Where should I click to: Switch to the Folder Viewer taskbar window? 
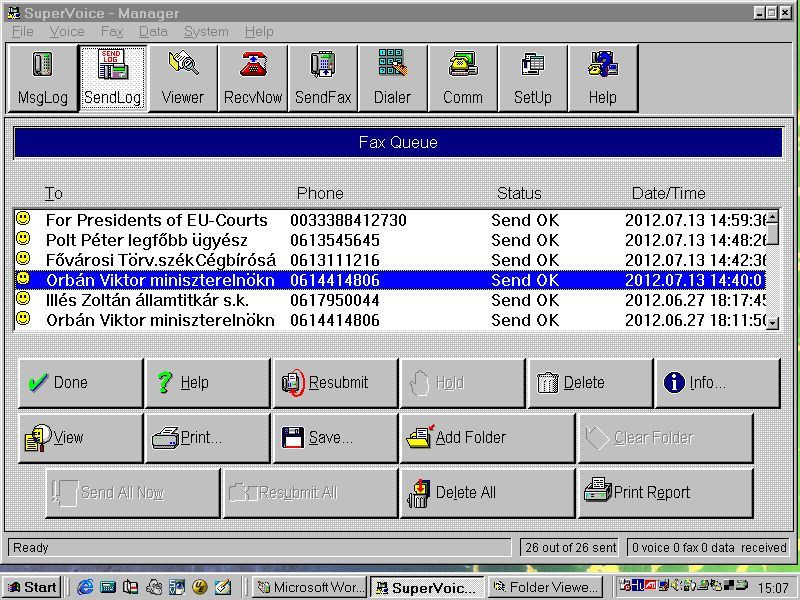click(x=545, y=587)
